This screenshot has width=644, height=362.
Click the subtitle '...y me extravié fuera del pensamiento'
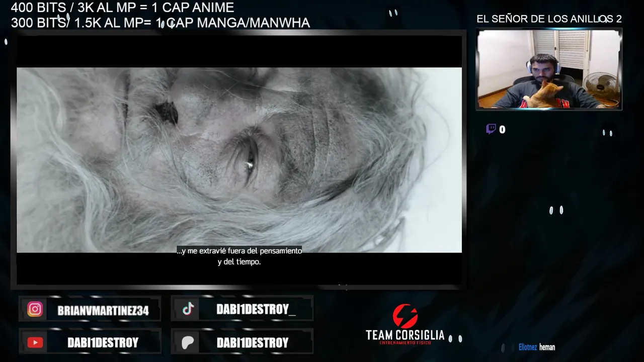[x=239, y=250]
